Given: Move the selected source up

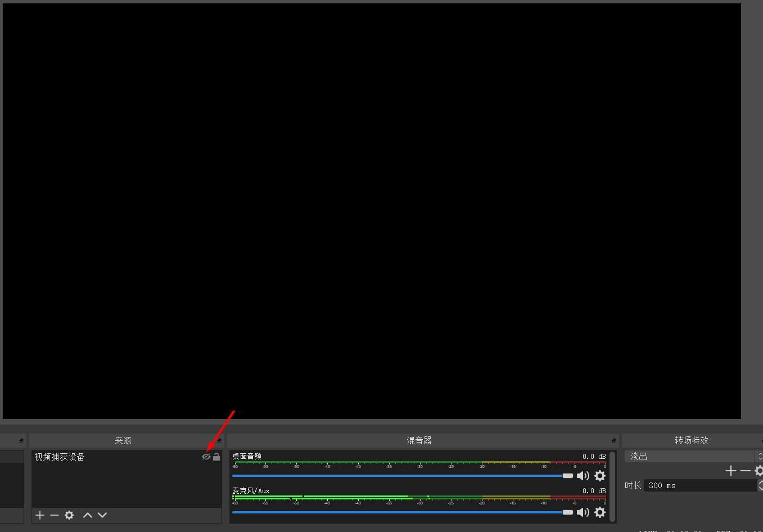Looking at the screenshot, I should pos(88,515).
